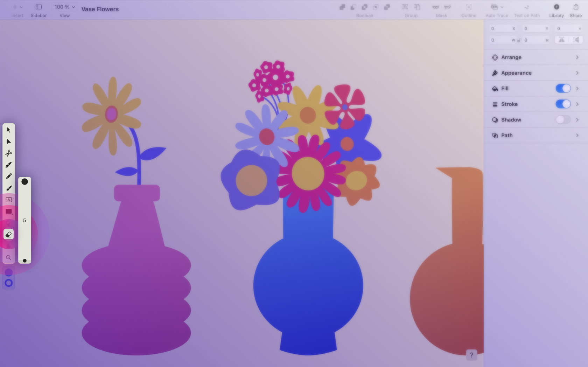Click the Boolean exclude icon
This screenshot has height=367, width=588.
pos(376,7)
